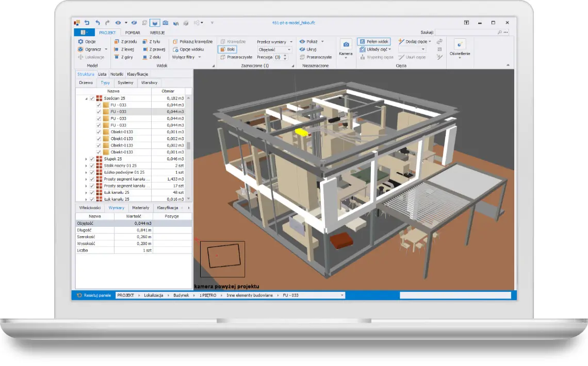Activate the Pełen widok button
This screenshot has height=366, width=588.
pos(374,42)
